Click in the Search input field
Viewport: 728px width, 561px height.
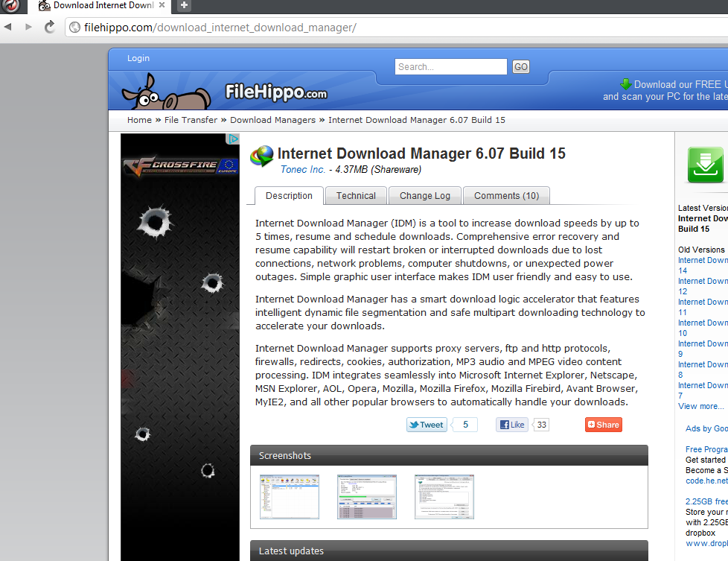pos(450,67)
